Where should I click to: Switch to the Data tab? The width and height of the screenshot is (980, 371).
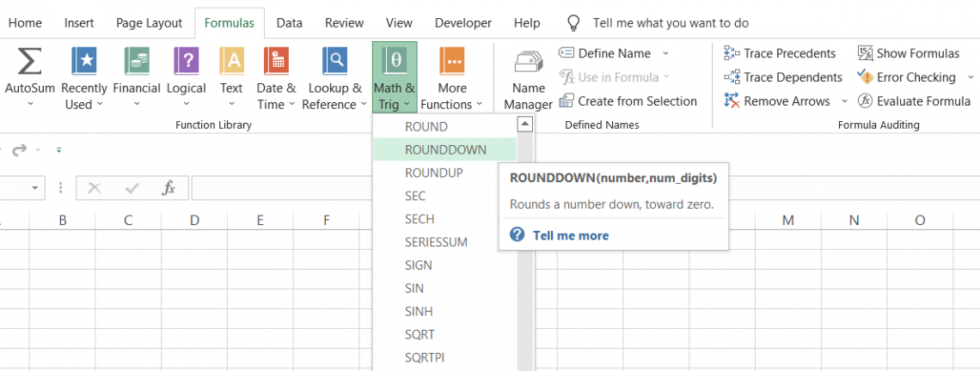pos(289,23)
